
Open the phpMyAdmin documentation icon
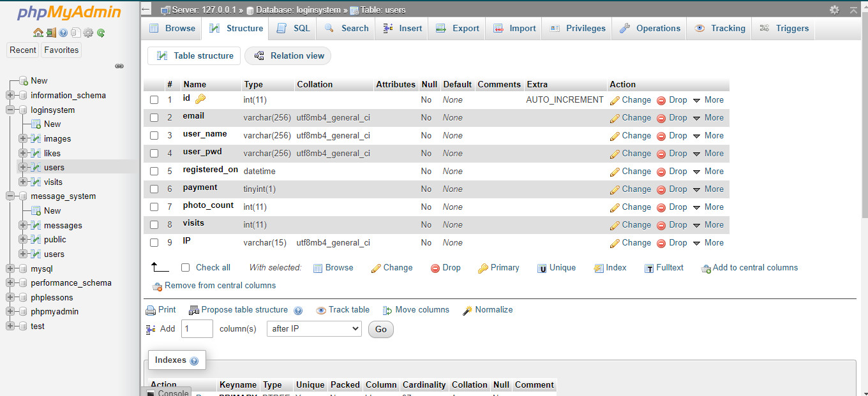click(x=63, y=33)
